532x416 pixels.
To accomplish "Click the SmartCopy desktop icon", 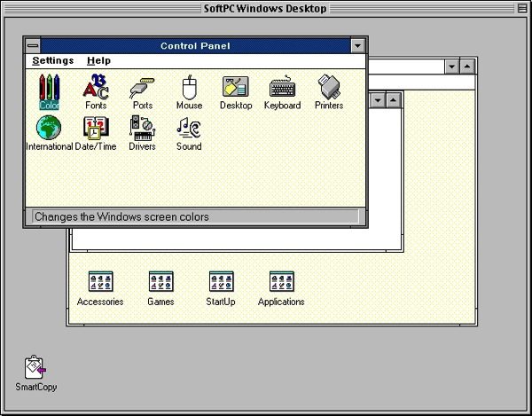I will [x=35, y=367].
